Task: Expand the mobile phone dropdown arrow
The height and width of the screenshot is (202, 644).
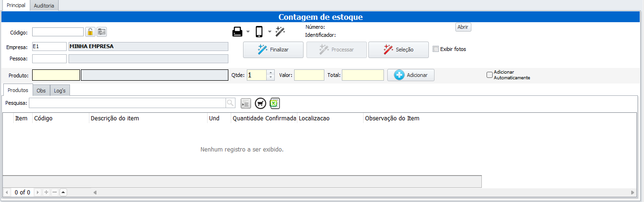Action: point(270,32)
